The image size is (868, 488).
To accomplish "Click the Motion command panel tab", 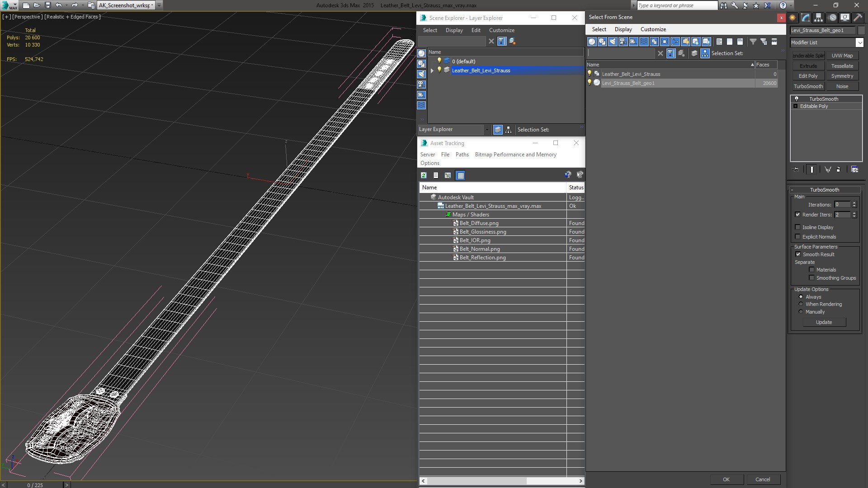I will [x=832, y=18].
